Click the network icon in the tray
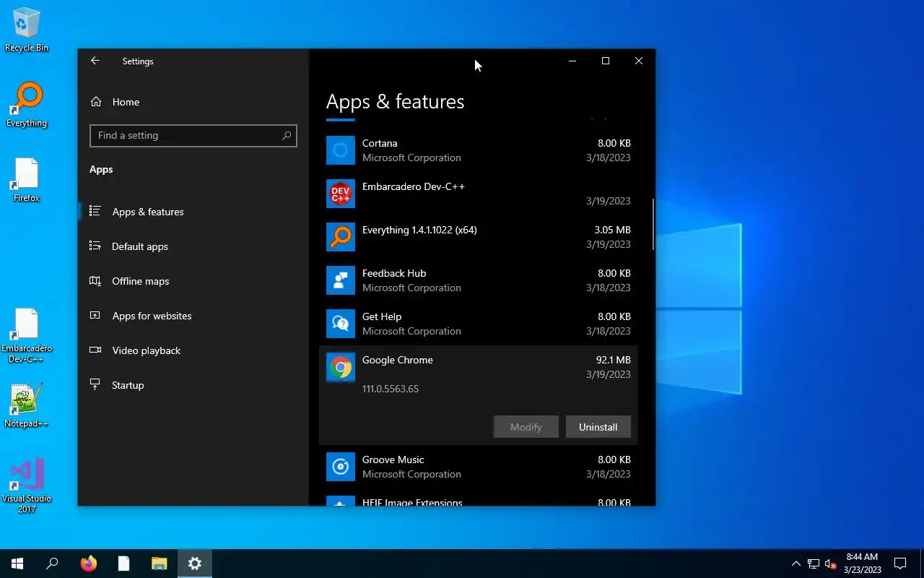 coord(814,564)
